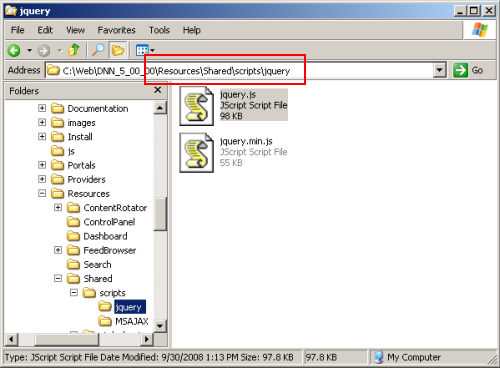The height and width of the screenshot is (368, 500).
Task: Expand the images folder node
Action: [42, 122]
